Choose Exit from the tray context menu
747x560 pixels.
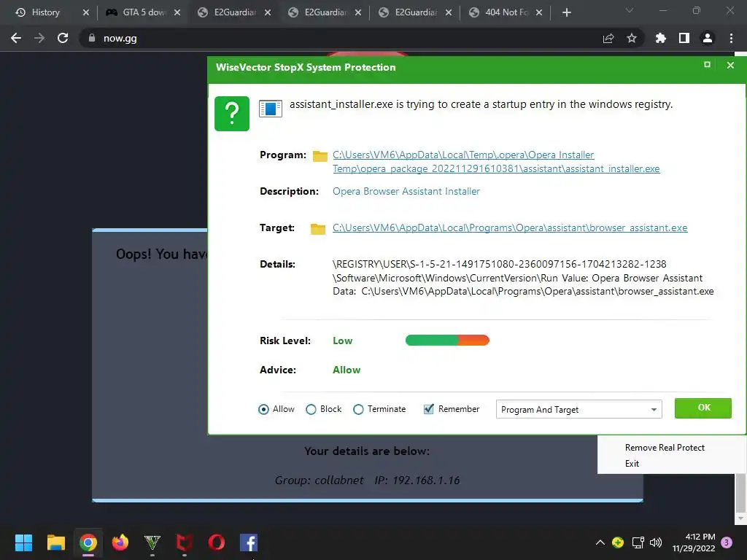click(632, 464)
